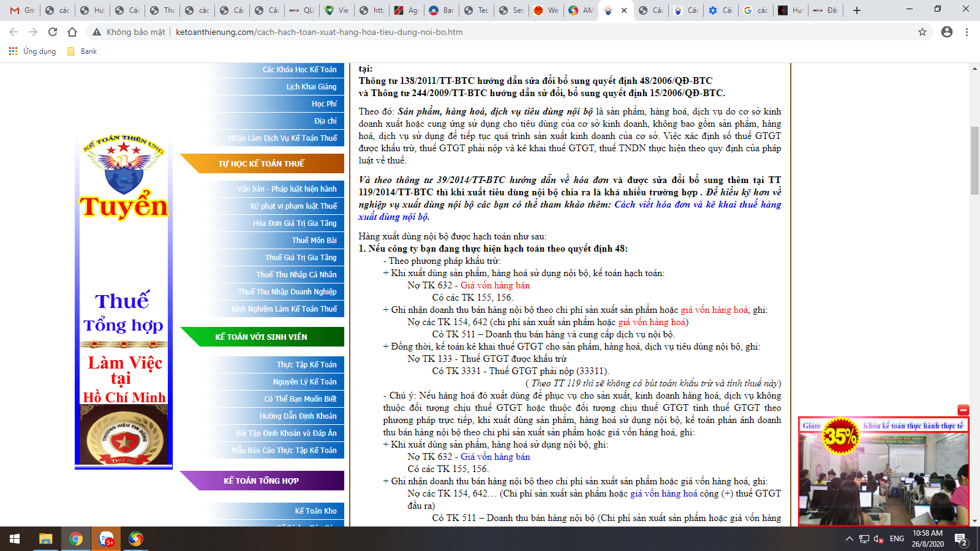The width and height of the screenshot is (980, 551).
Task: Open Chrome three-dot menu
Action: pos(967,32)
